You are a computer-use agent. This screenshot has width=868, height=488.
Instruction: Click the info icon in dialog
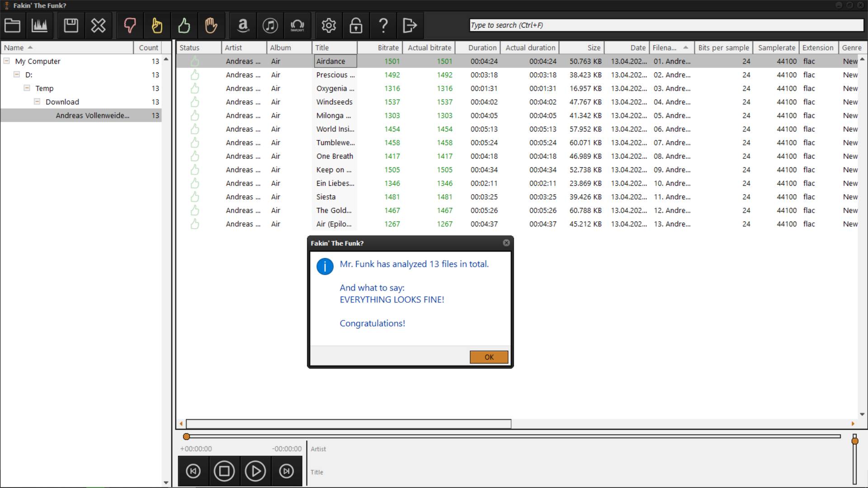coord(325,267)
